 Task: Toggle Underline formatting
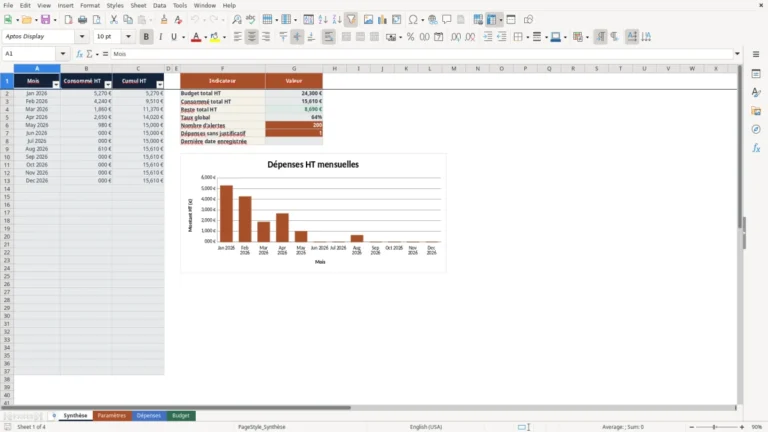[174, 37]
